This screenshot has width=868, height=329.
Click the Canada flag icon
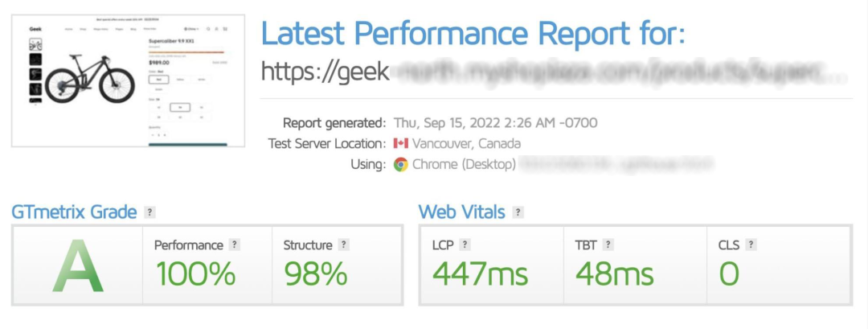pos(401,143)
